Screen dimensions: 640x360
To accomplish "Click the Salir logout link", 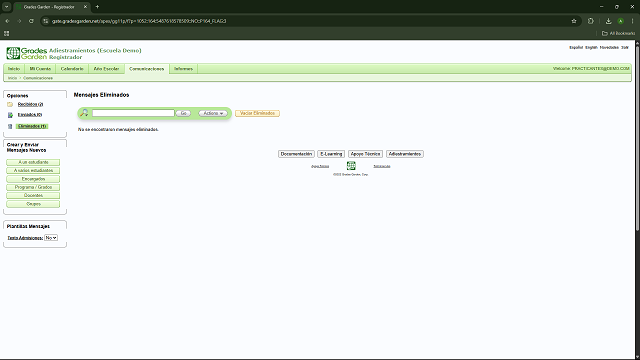I will click(x=624, y=48).
